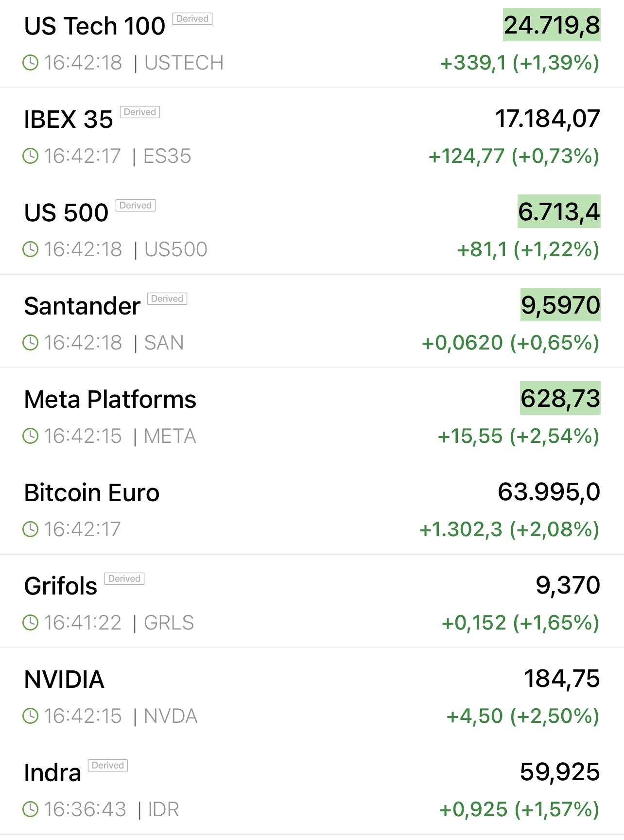Image resolution: width=624 pixels, height=840 pixels.
Task: Click the highlighted 24.719,8 price
Action: [552, 25]
